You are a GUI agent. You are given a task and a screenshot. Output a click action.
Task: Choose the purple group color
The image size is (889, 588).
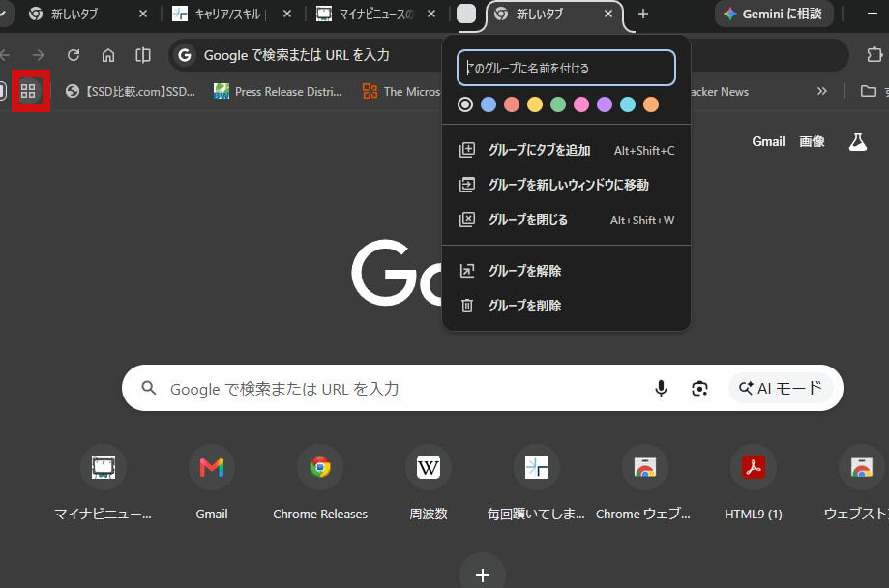(x=605, y=104)
